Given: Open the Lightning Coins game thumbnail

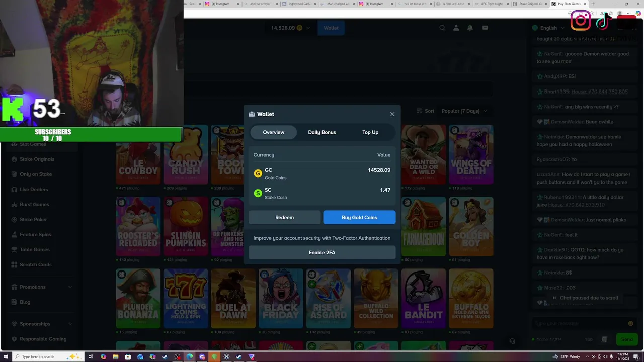Looking at the screenshot, I should [x=186, y=299].
